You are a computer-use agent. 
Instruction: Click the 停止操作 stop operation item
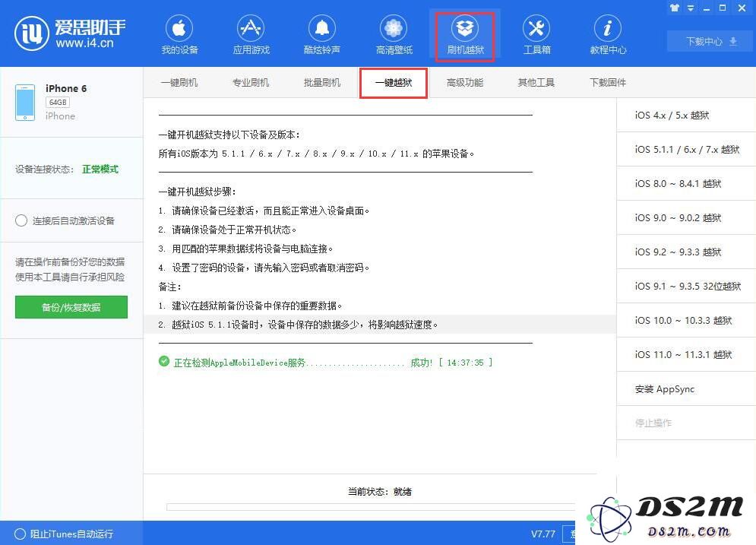click(x=686, y=423)
